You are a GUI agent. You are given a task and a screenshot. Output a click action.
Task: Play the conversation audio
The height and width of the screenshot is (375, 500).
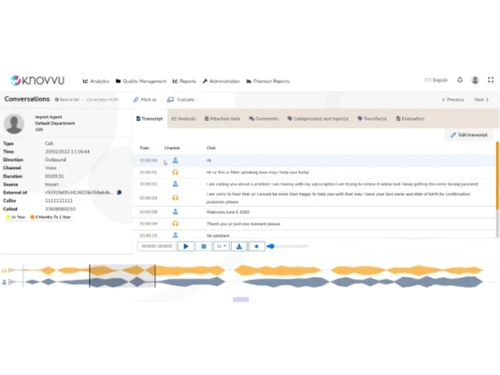tap(186, 246)
